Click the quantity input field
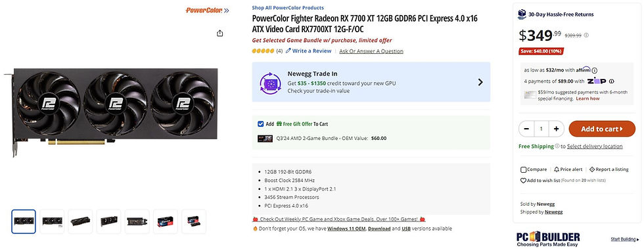 coord(541,129)
